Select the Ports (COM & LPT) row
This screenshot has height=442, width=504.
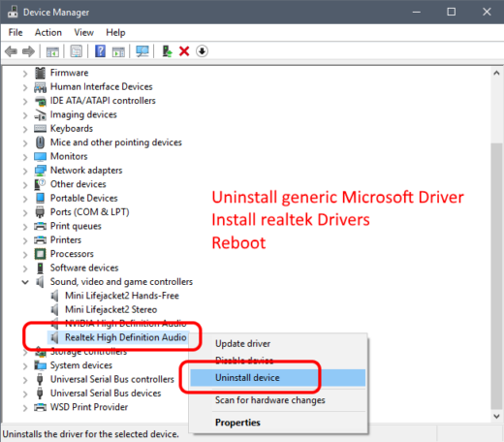tap(89, 212)
